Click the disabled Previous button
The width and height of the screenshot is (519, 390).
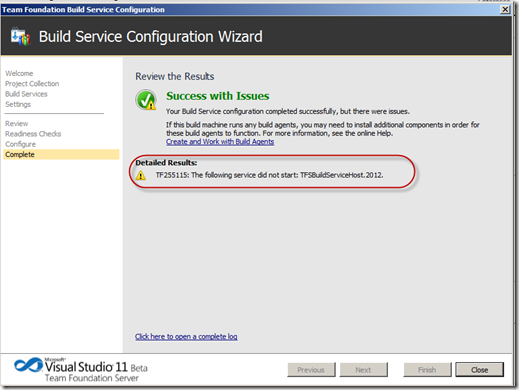coord(311,370)
